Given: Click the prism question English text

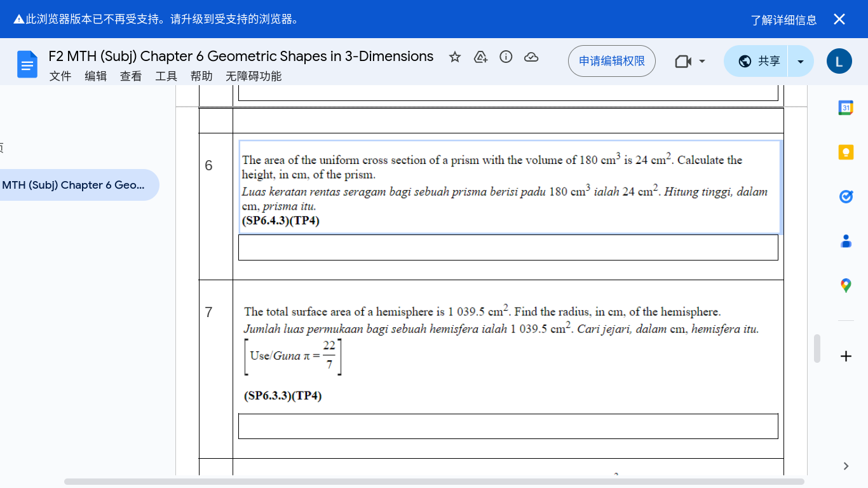Looking at the screenshot, I should pyautogui.click(x=492, y=166).
